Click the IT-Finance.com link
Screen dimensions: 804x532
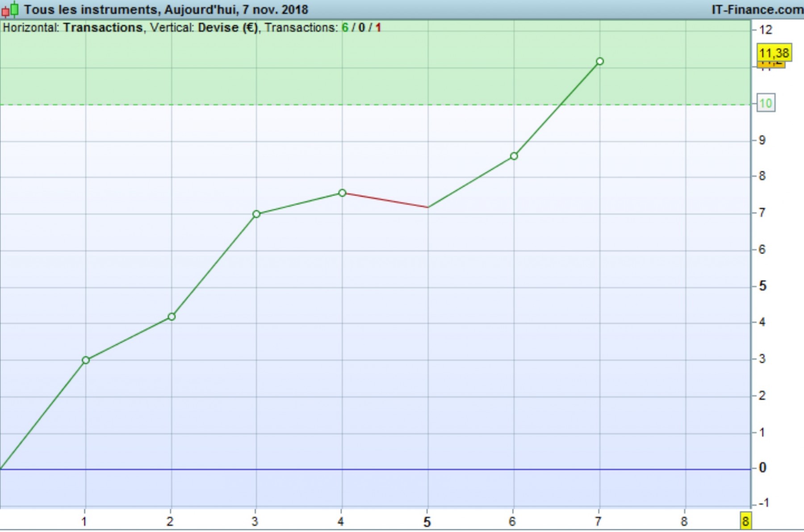tap(757, 9)
